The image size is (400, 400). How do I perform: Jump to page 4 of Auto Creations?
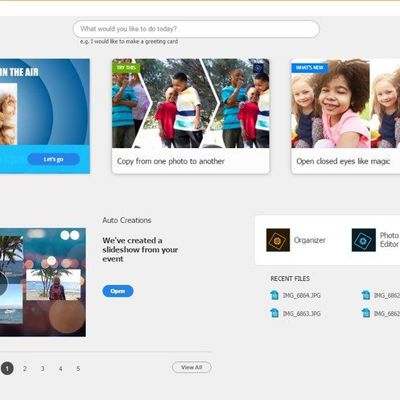pos(60,368)
